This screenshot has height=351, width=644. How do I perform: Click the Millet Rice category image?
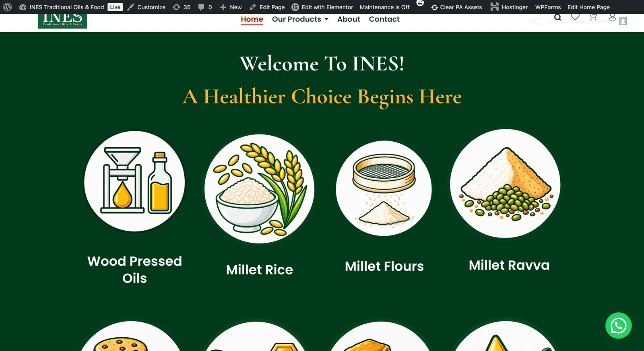point(259,189)
